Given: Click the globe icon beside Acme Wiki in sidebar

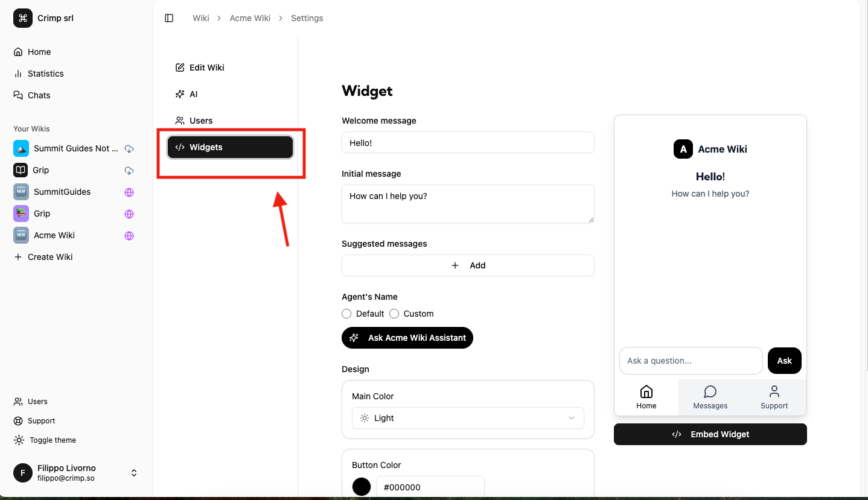Looking at the screenshot, I should tap(129, 236).
